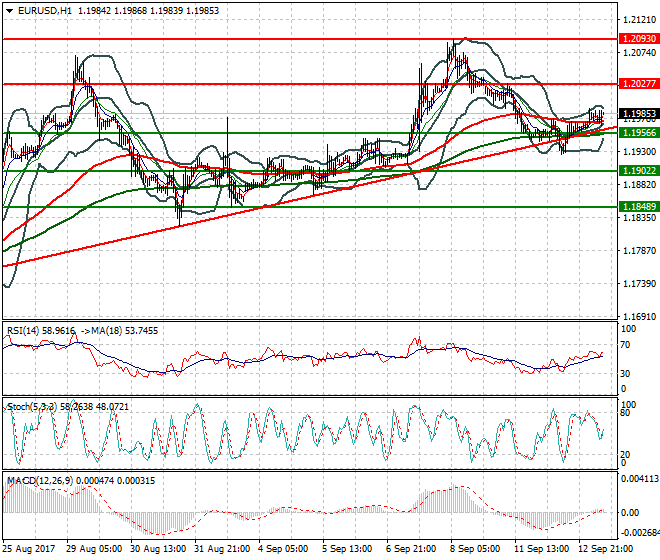The height and width of the screenshot is (560, 660).
Task: Open the one-click trading arrow beside EURUSD,H1
Action: [7, 10]
